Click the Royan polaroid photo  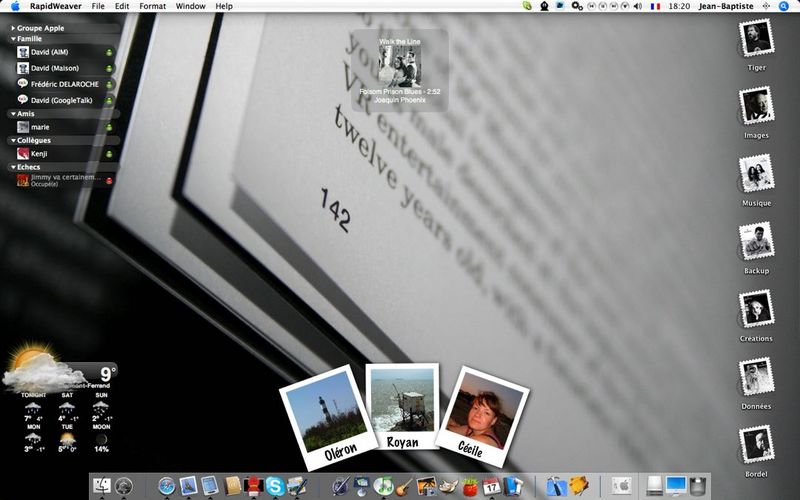[401, 404]
